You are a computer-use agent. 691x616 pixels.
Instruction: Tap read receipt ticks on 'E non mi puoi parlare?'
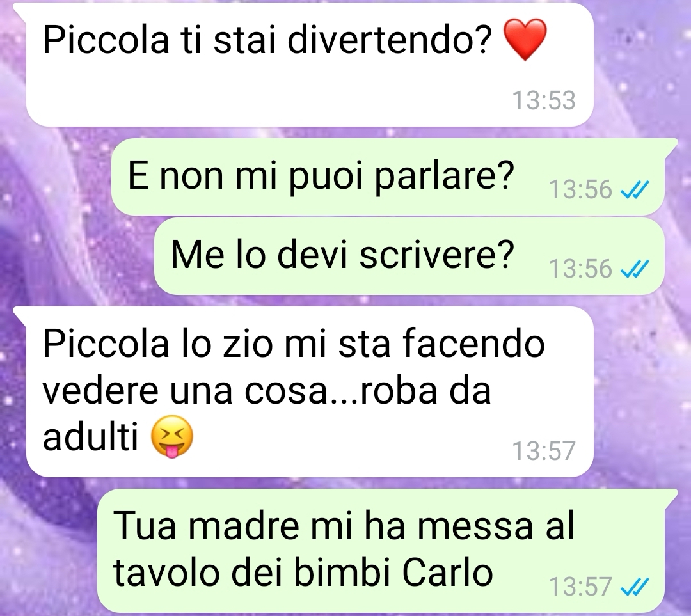[634, 190]
